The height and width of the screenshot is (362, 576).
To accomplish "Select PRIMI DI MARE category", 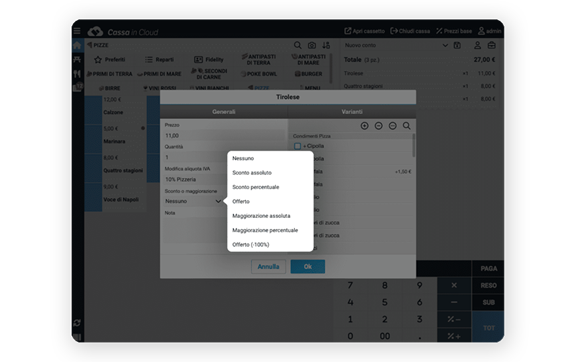I will 159,74.
